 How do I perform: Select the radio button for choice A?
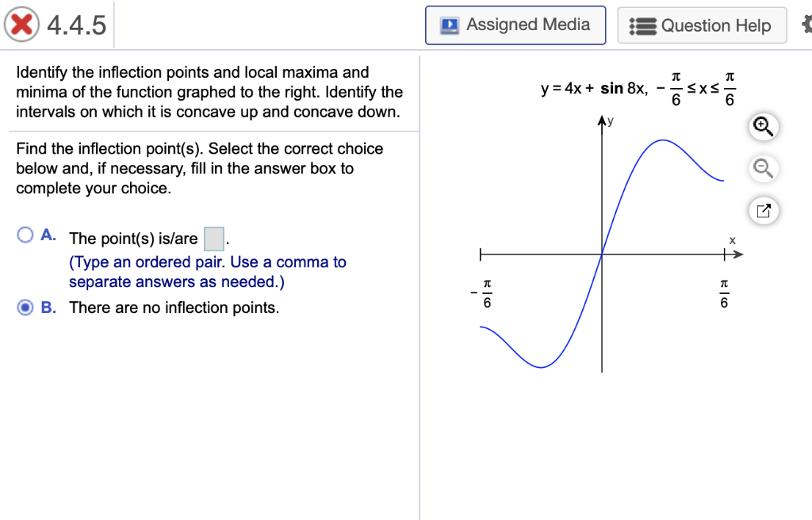[x=25, y=234]
